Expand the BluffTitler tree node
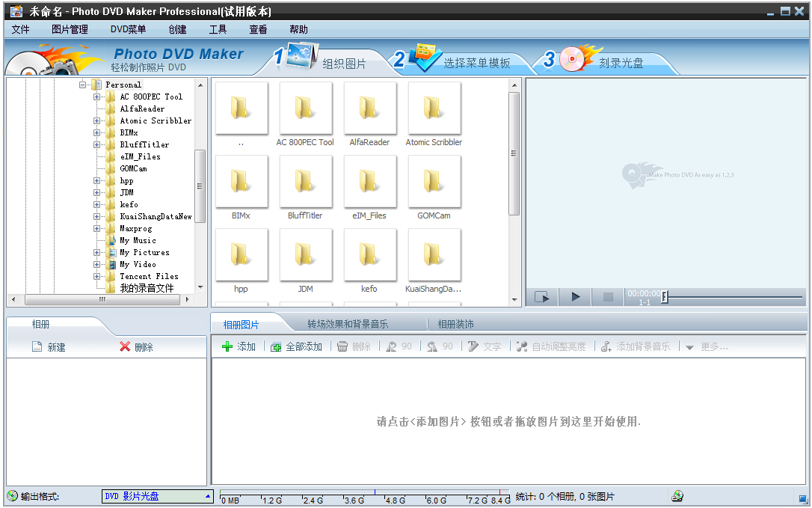The width and height of the screenshot is (812, 508). pos(96,144)
